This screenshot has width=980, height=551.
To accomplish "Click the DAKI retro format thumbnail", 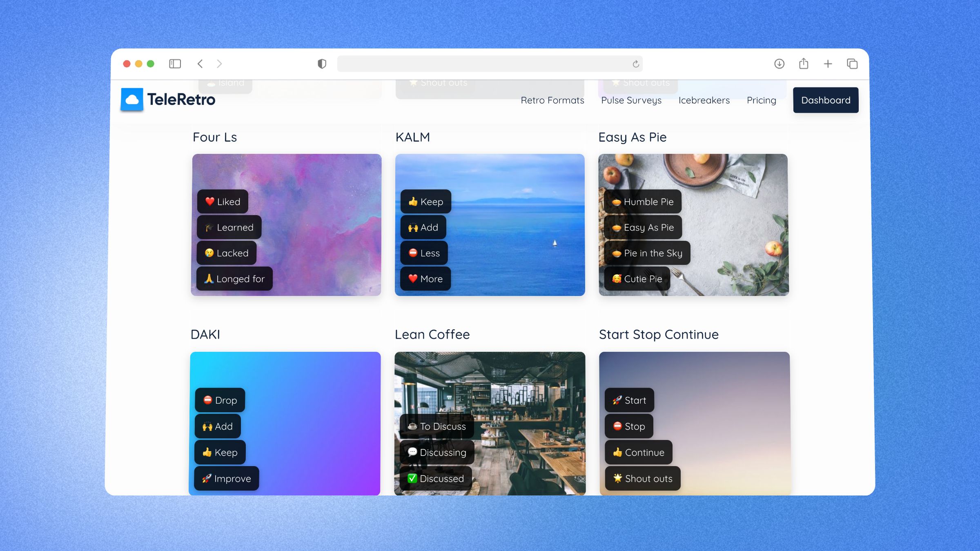I will tap(286, 423).
